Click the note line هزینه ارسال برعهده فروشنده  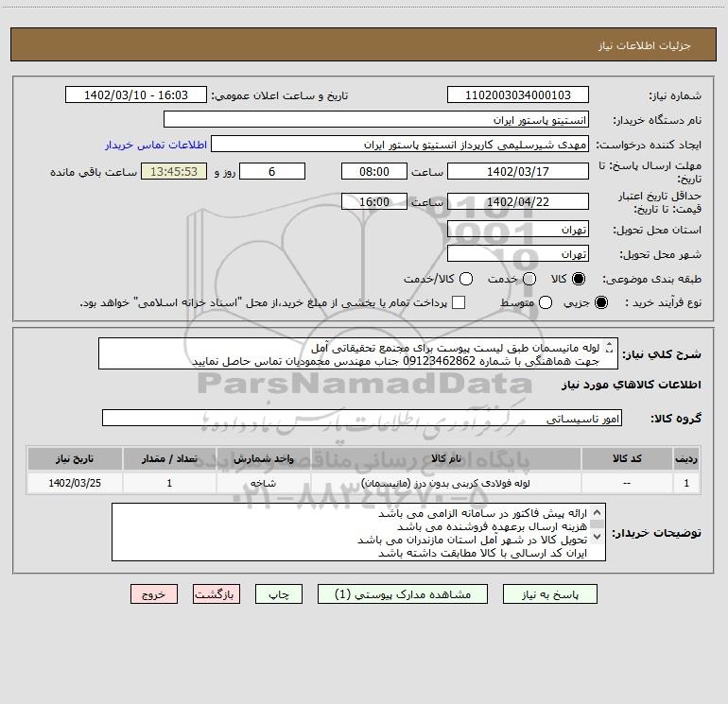point(493,526)
